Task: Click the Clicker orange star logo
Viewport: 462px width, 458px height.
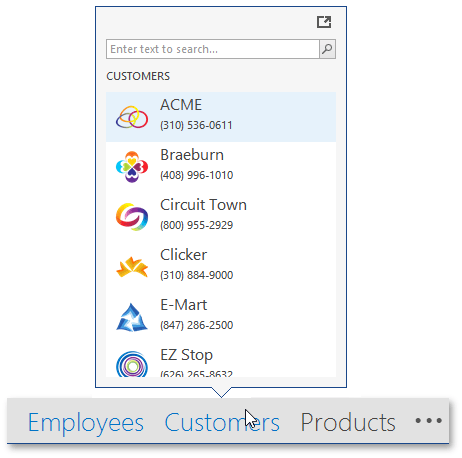Action: pos(132,267)
